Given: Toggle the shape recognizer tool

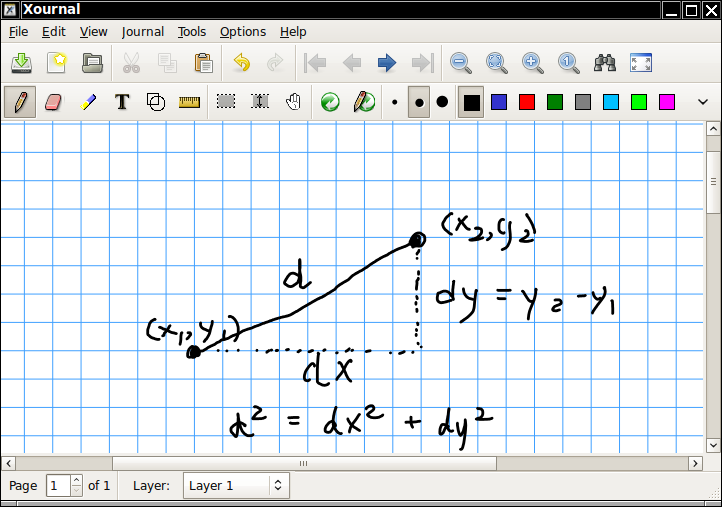Looking at the screenshot, I should 156,102.
